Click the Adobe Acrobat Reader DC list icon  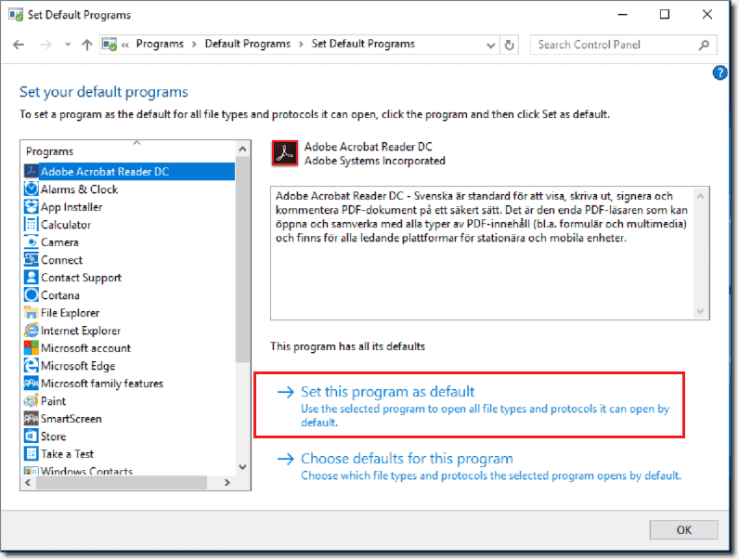[32, 171]
